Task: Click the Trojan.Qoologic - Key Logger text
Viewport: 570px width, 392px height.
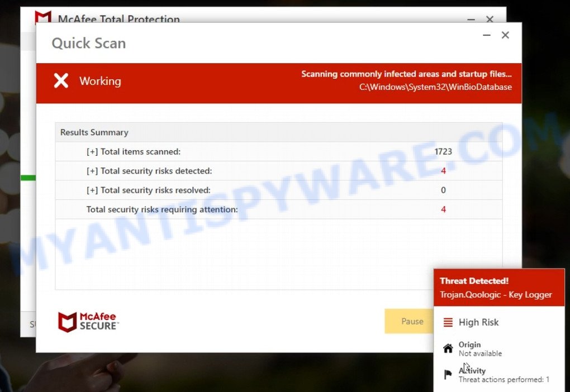Action: tap(496, 295)
